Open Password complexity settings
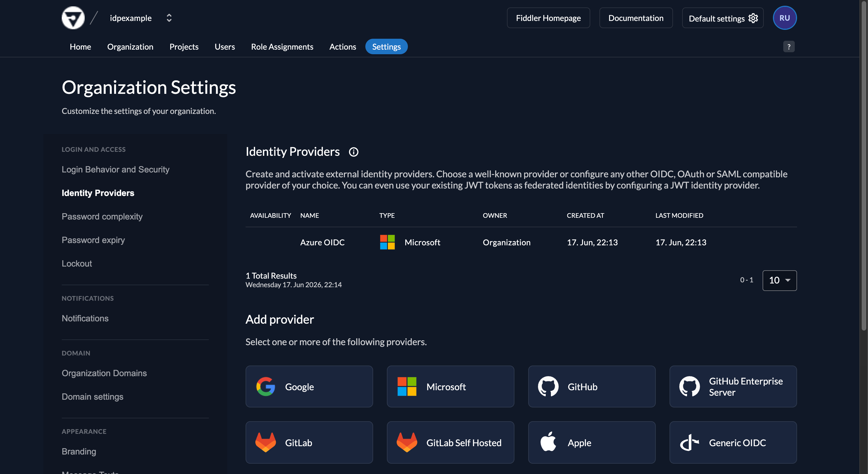Viewport: 868px width, 474px height. [102, 216]
